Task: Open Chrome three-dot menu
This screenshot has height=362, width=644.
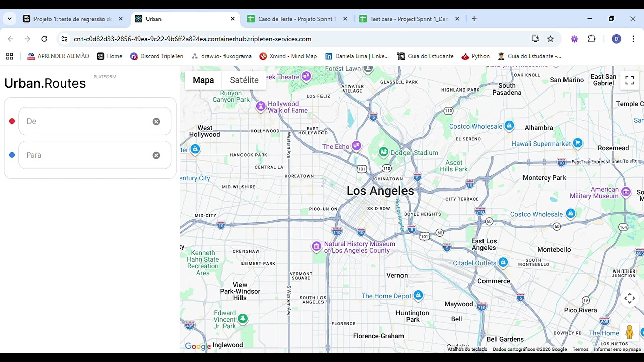Action: click(x=633, y=39)
